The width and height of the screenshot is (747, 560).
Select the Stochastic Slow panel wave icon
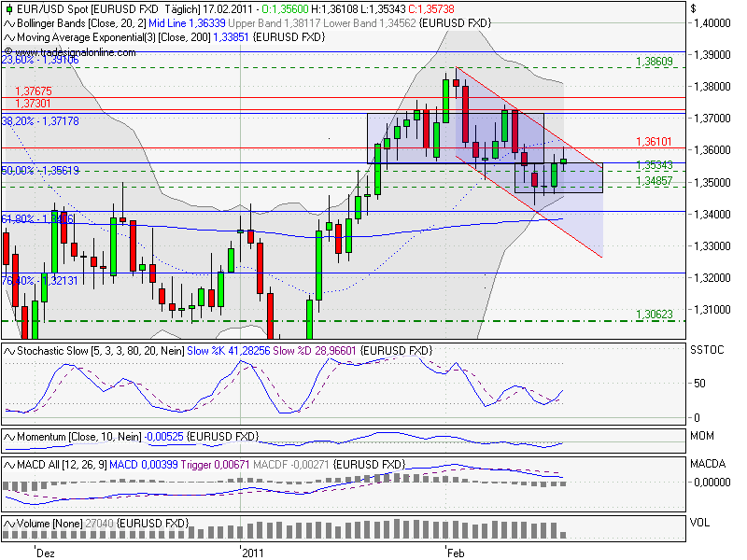click(9, 349)
